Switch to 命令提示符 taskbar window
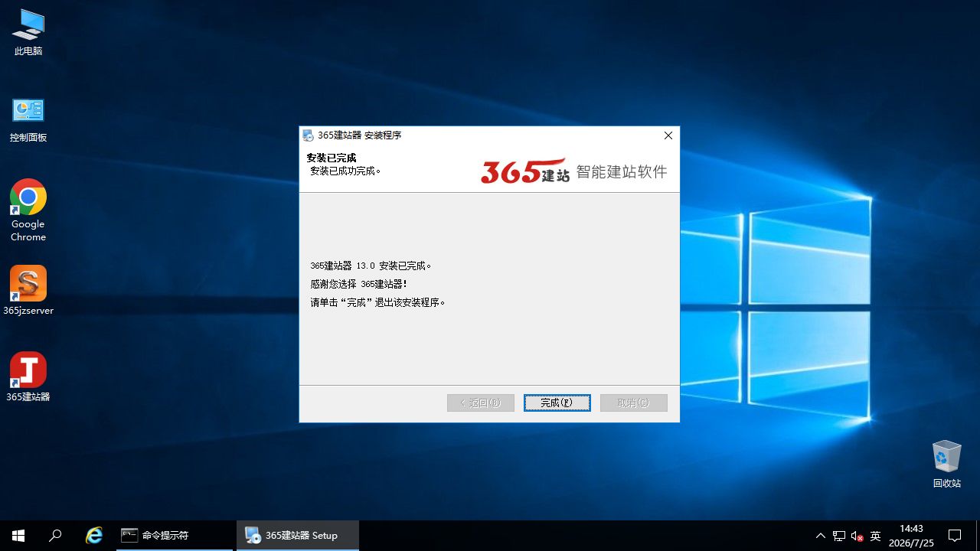 tap(173, 536)
